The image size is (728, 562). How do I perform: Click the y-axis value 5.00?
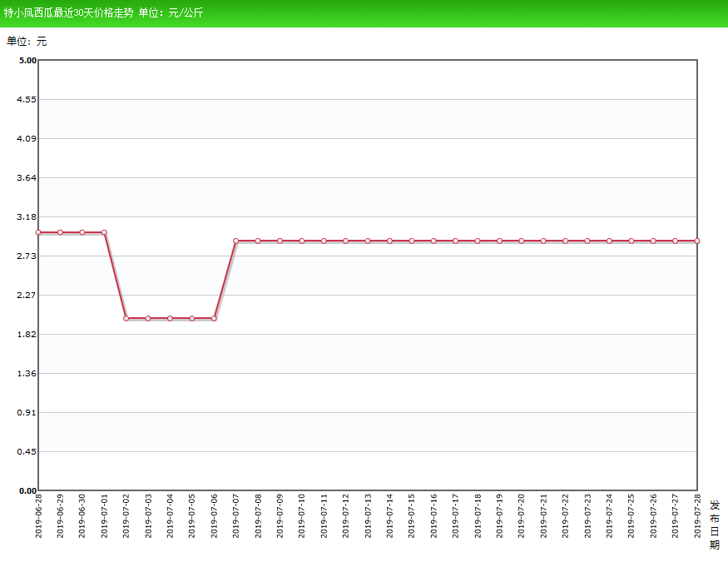click(x=27, y=61)
